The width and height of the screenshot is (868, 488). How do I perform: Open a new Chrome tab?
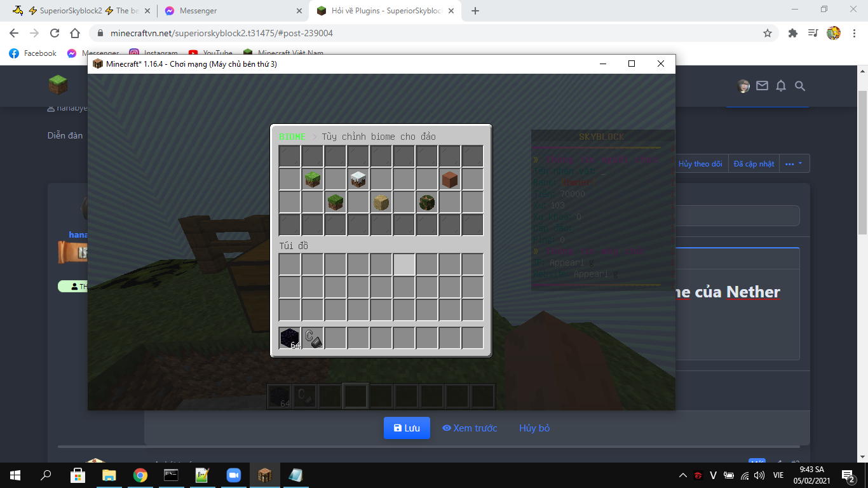475,11
